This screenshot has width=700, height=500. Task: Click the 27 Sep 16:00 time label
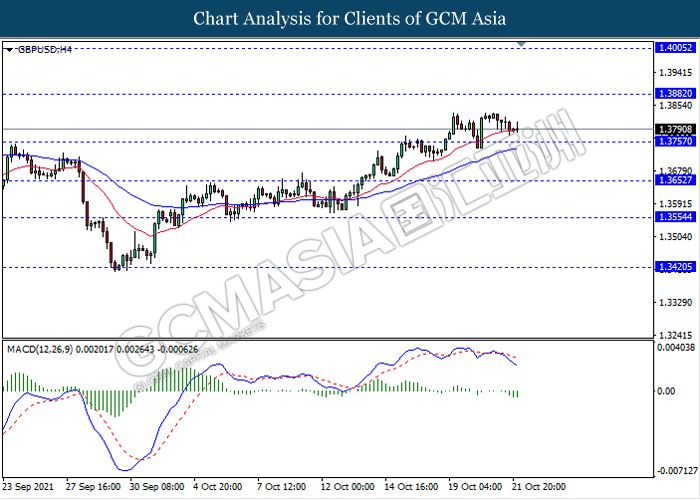pos(93,487)
